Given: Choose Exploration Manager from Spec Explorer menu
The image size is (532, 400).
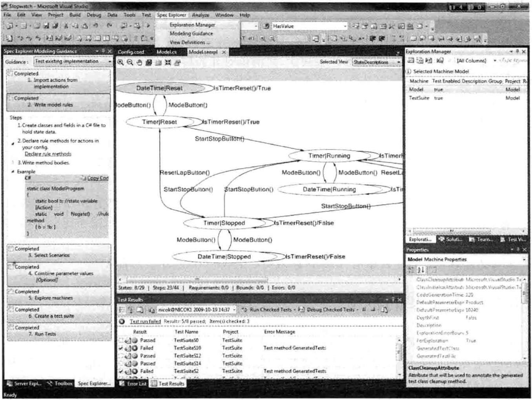Looking at the screenshot, I should 192,25.
